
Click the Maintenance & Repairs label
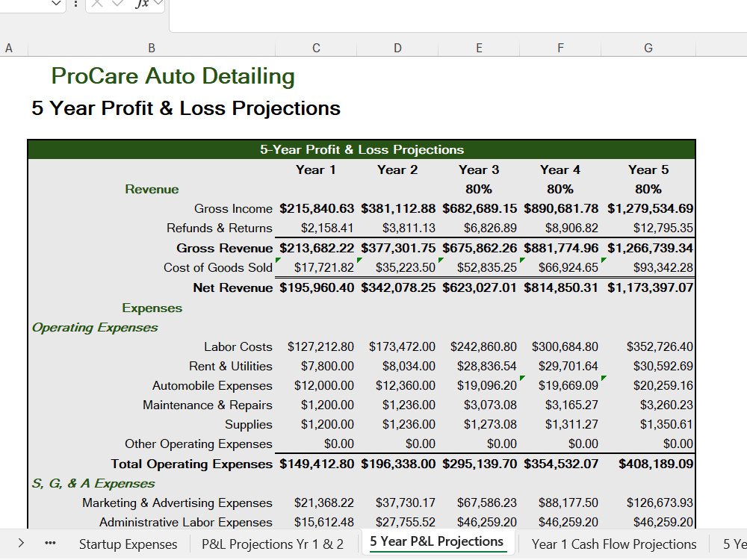coord(207,405)
